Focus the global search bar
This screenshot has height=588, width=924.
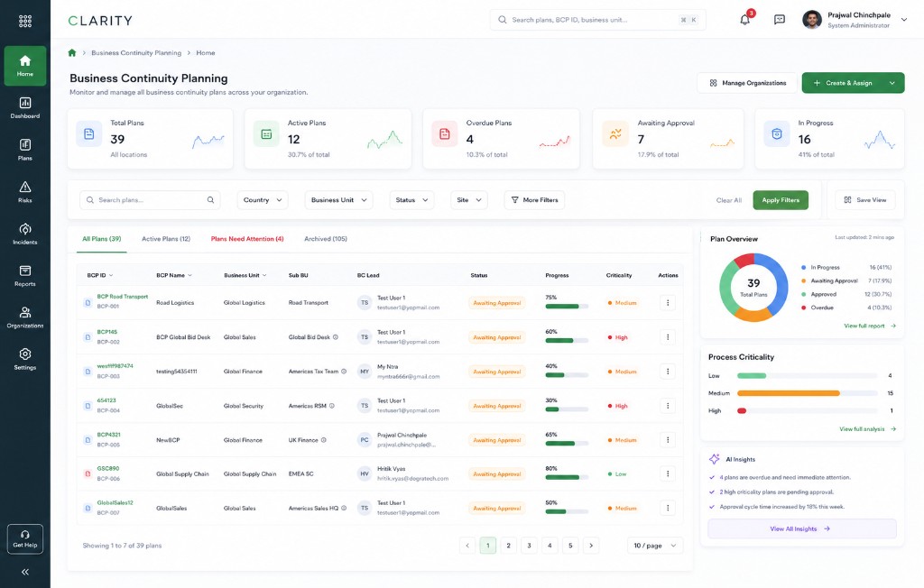pos(597,20)
